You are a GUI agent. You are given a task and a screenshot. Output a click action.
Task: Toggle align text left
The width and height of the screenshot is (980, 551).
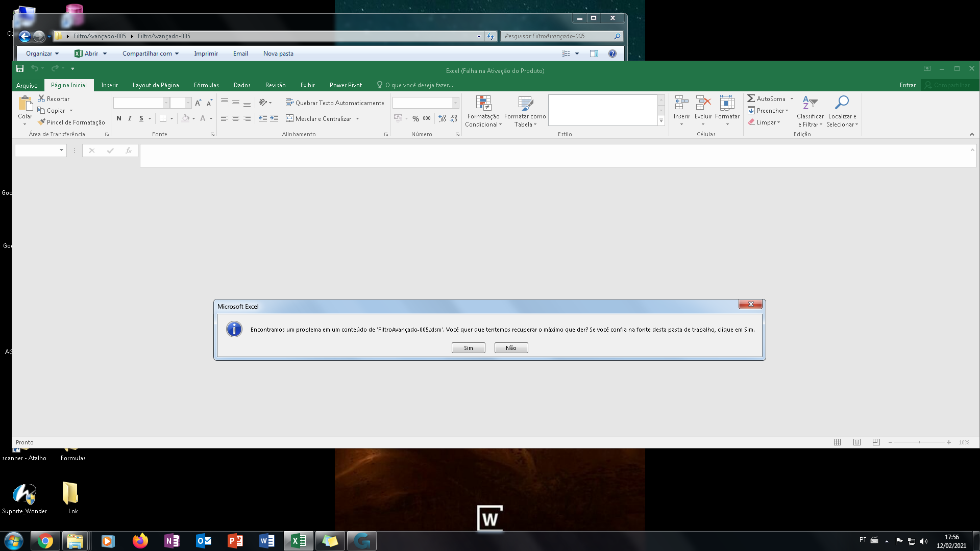click(224, 118)
